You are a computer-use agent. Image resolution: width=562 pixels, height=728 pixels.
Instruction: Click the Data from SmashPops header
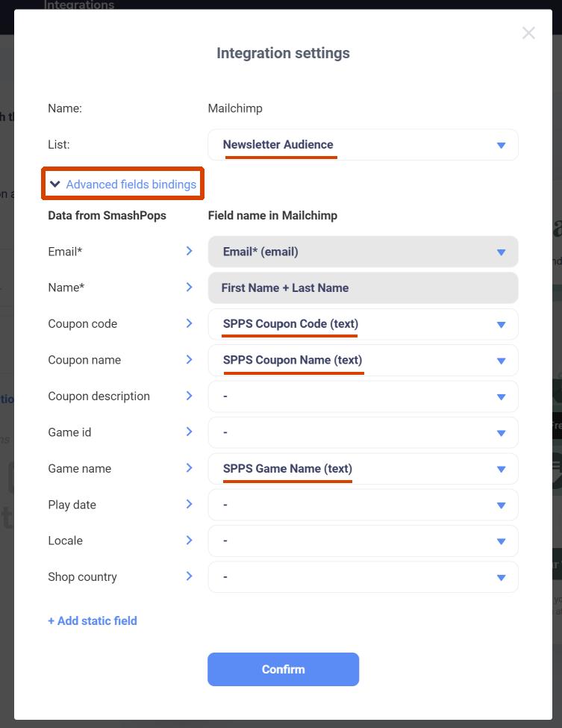tap(107, 216)
